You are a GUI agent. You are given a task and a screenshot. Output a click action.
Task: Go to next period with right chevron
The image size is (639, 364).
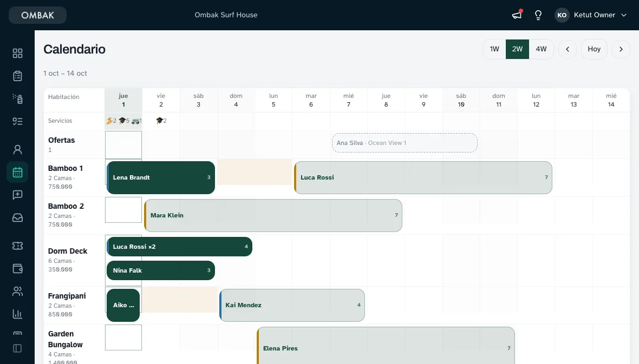(621, 49)
